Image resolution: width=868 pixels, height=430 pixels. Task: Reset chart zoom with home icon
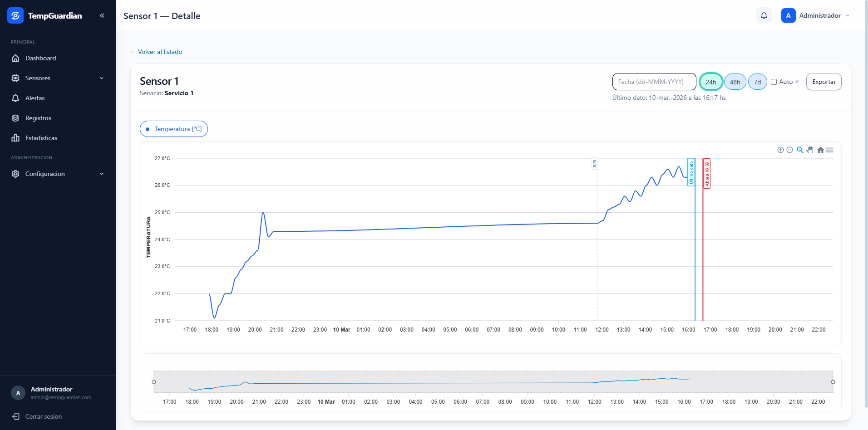click(x=820, y=150)
